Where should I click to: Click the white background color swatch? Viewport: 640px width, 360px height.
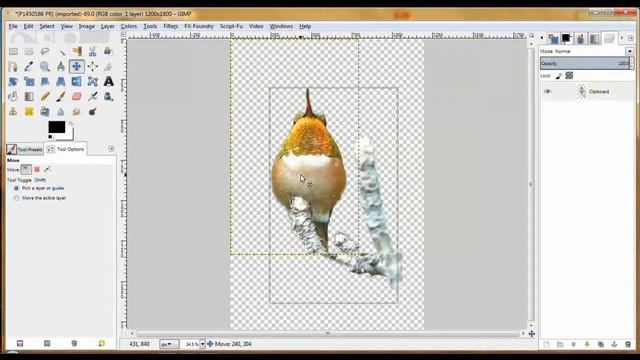click(70, 135)
